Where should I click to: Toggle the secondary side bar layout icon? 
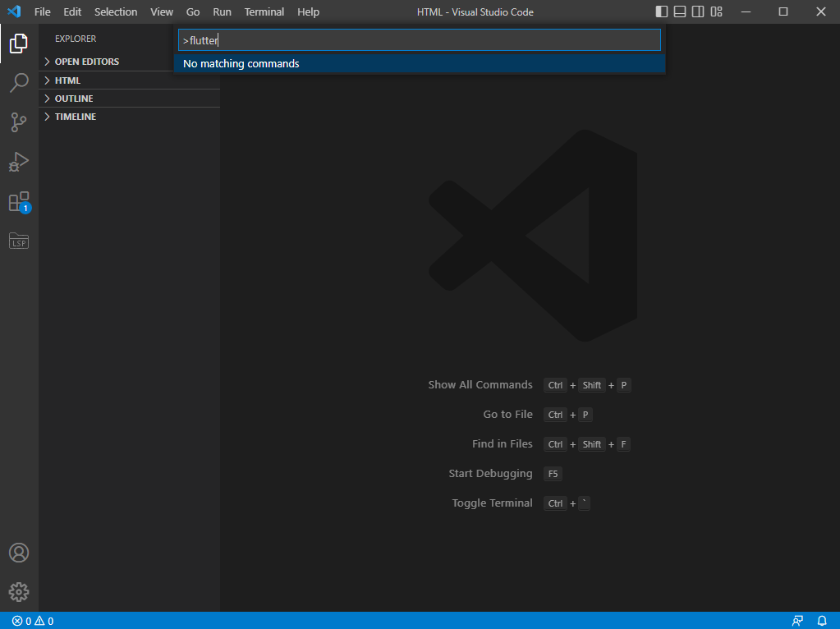pyautogui.click(x=698, y=11)
